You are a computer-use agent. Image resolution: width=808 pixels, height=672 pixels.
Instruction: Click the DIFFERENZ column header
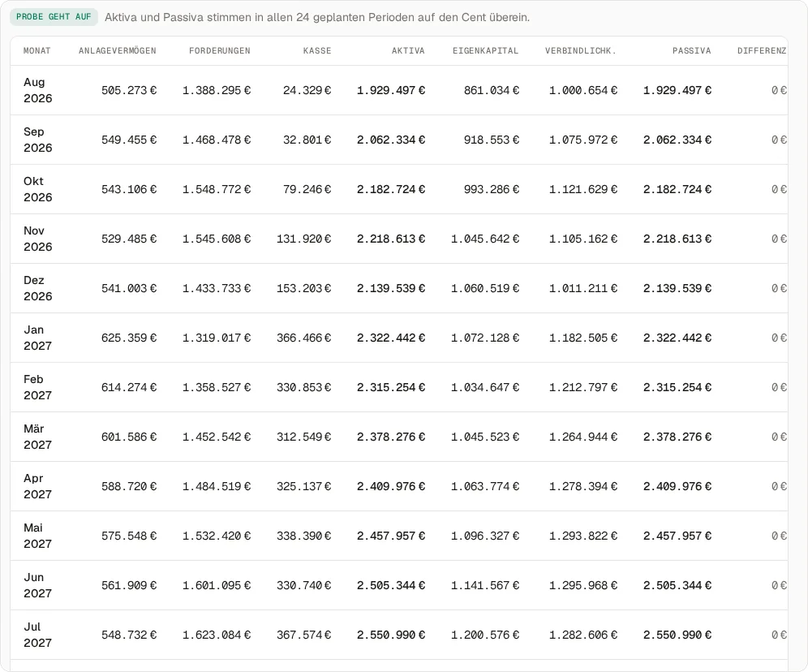point(762,50)
